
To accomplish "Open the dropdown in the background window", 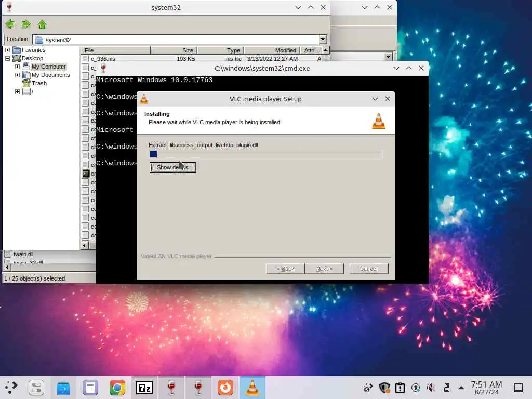I will 389,57.
